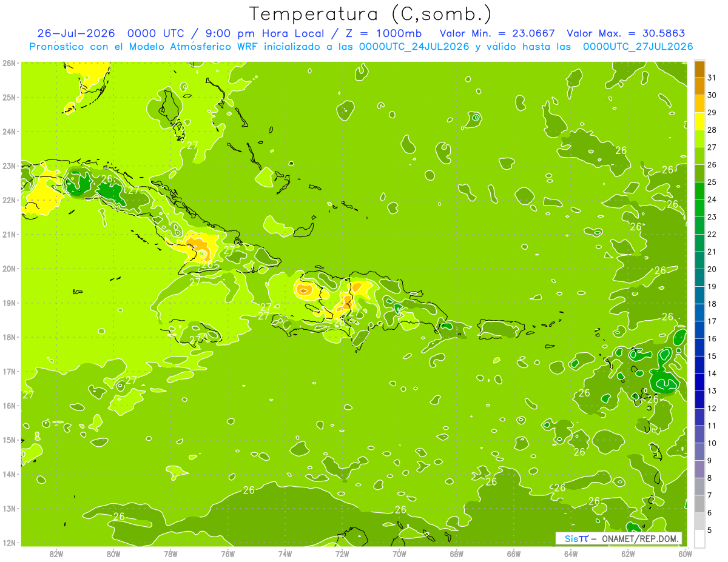Click "0000UTC_27JUL2026" valid-until time text

tap(638, 47)
